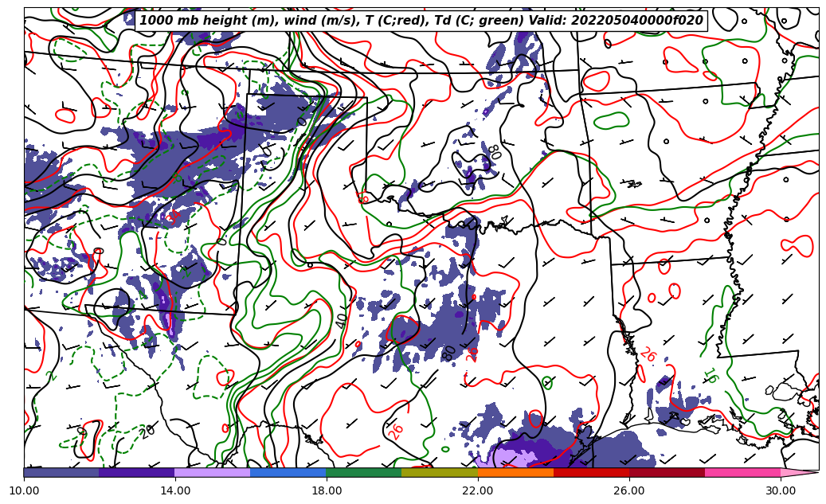
Task: Click the map title with the valid time
Action: (x=421, y=21)
